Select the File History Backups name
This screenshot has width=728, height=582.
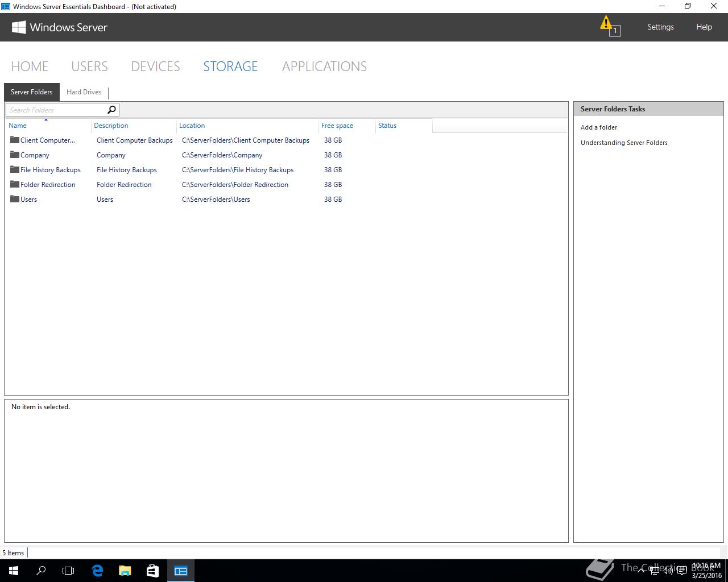pos(51,170)
